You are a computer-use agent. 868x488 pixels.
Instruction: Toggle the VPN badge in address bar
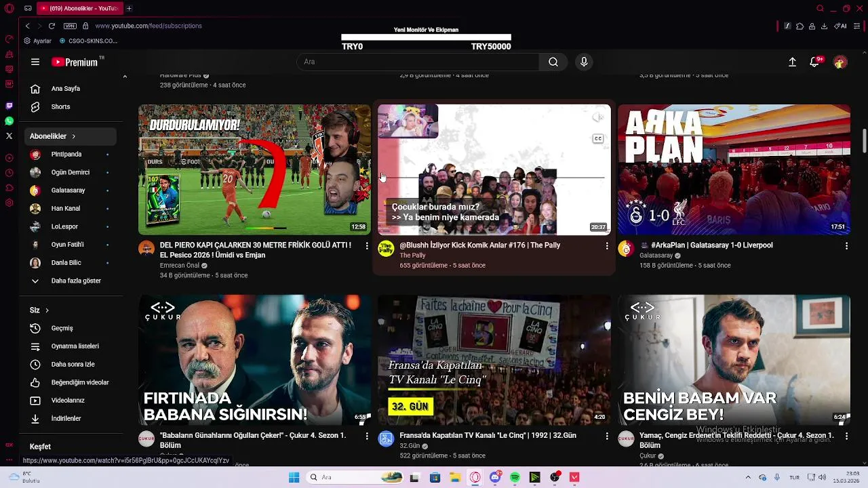70,26
